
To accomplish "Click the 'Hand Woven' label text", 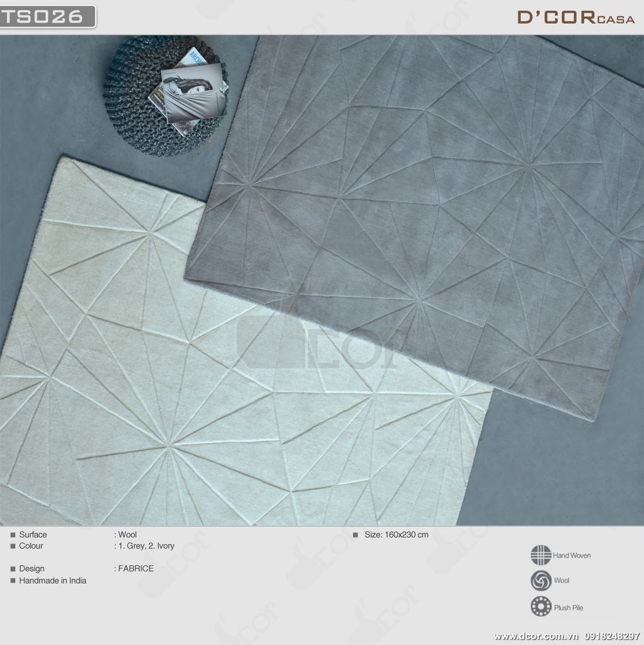I will 572,556.
